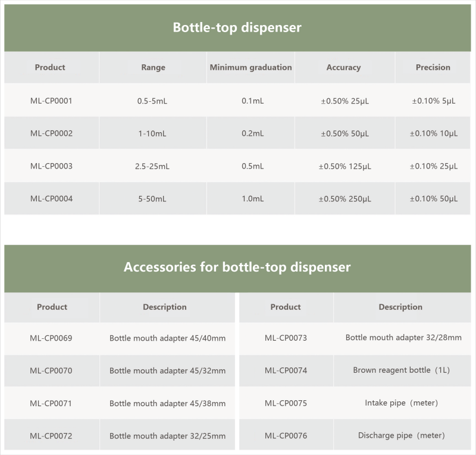476x455 pixels.
Task: Click accessory code ML-CP0069
Action: pos(51,338)
